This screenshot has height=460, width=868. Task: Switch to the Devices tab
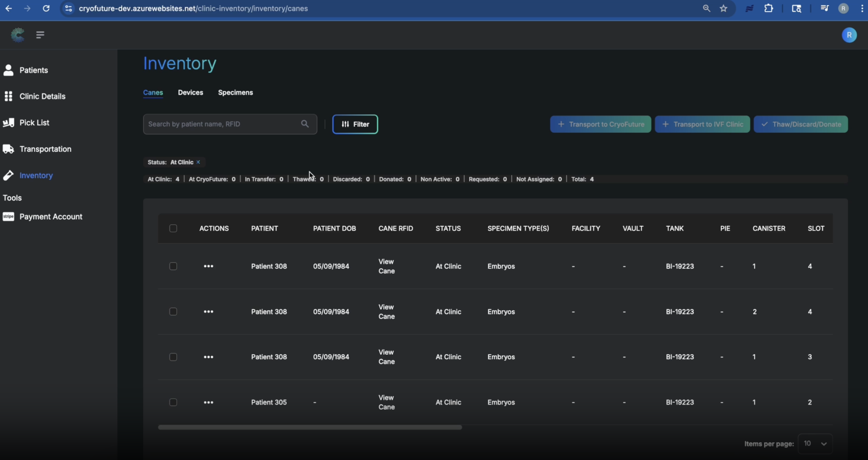point(190,92)
